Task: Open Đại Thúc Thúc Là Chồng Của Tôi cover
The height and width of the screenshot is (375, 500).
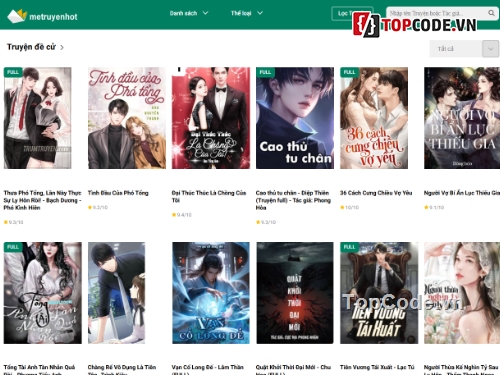Action: (211, 118)
